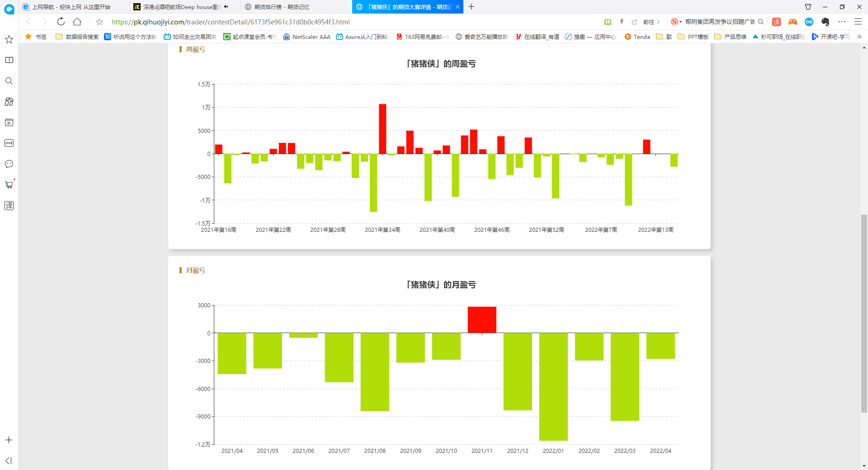The image size is (868, 470).
Task: Click the red translate extension icon
Action: (777, 22)
